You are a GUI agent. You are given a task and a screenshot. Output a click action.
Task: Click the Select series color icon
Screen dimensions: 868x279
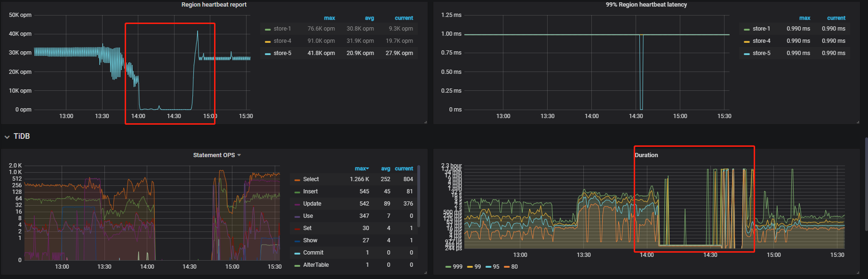pyautogui.click(x=297, y=180)
